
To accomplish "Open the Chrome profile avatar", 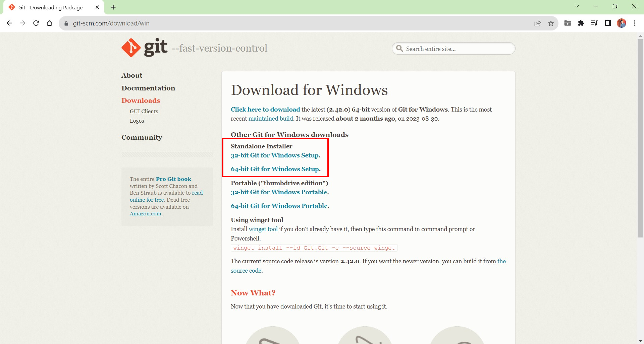I will pyautogui.click(x=622, y=23).
